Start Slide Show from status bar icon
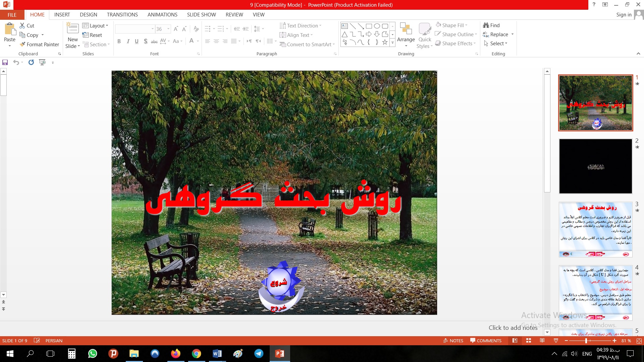The image size is (644, 362). point(556,341)
